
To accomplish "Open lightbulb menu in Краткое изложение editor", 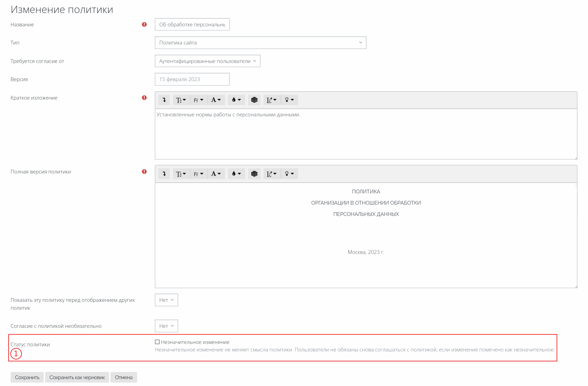I will tap(289, 100).
